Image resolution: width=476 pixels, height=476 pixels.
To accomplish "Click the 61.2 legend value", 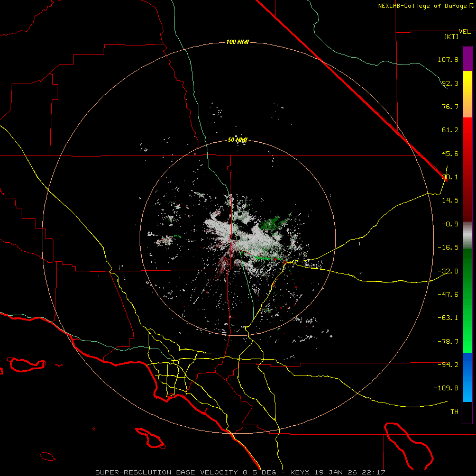I will tap(450, 130).
